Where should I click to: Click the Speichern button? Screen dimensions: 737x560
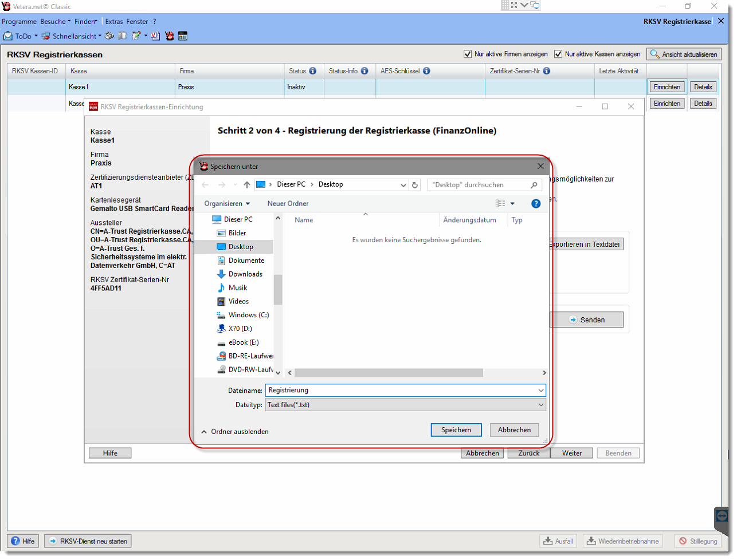click(456, 430)
